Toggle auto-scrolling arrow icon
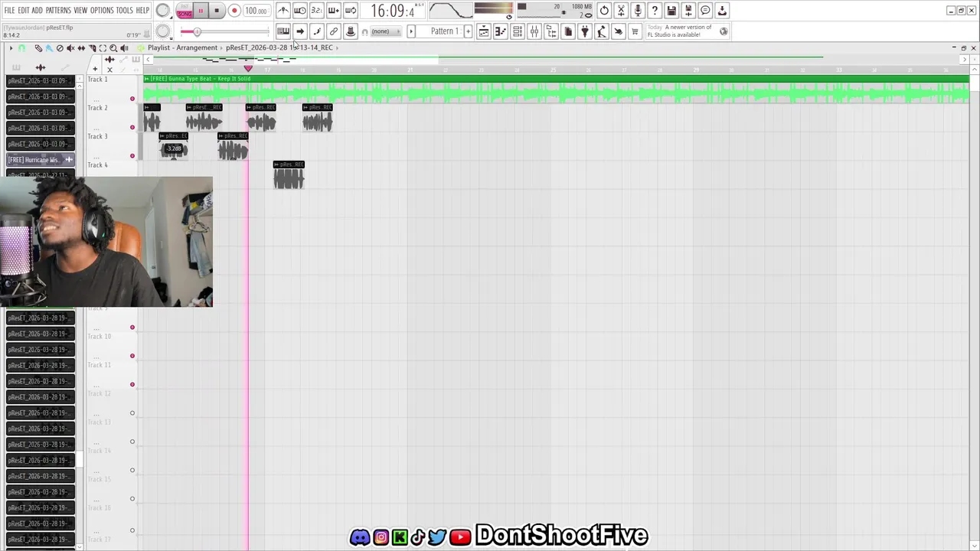Viewport: 980px width, 551px height. pyautogui.click(x=300, y=31)
